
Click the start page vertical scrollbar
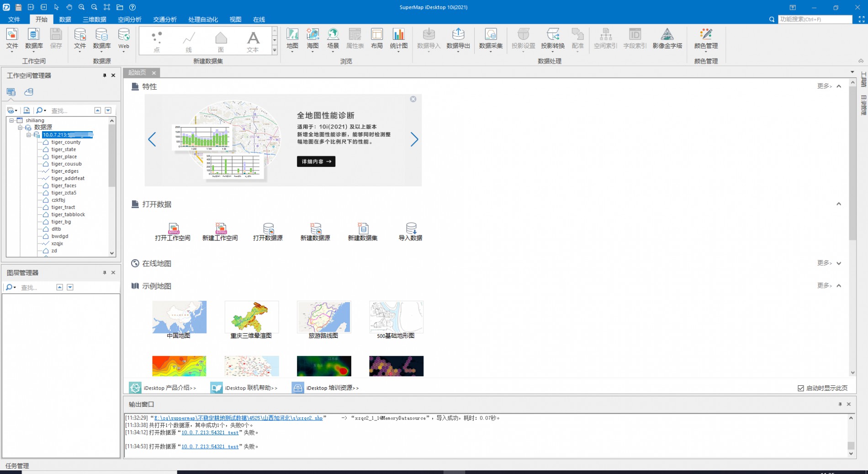coord(852,163)
